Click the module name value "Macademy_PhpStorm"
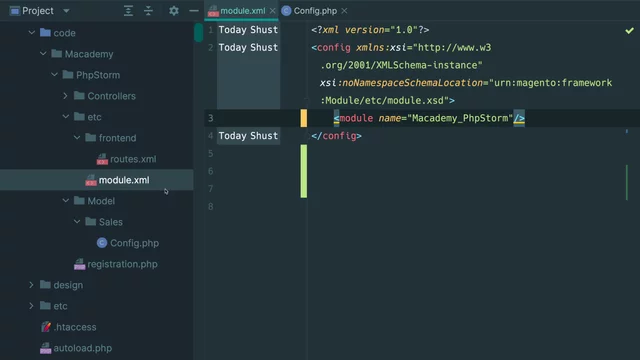 point(460,118)
